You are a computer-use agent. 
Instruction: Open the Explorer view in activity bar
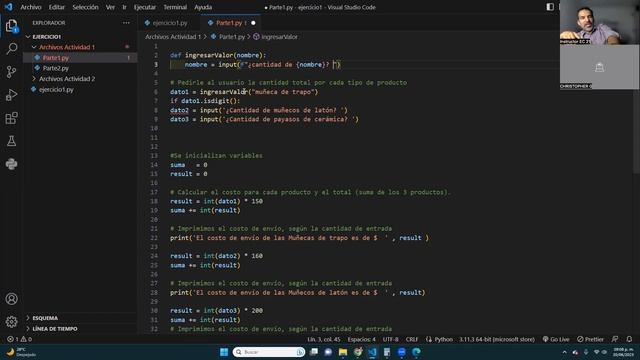pyautogui.click(x=11, y=26)
